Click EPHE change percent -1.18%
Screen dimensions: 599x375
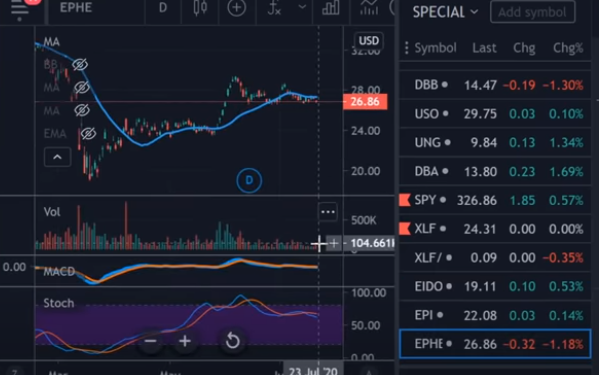coord(563,344)
